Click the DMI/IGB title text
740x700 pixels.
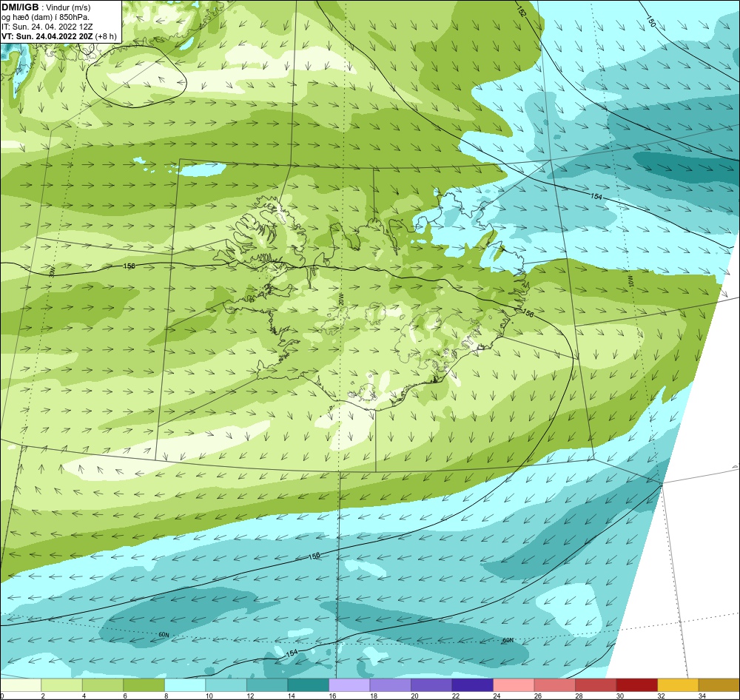tap(20, 7)
